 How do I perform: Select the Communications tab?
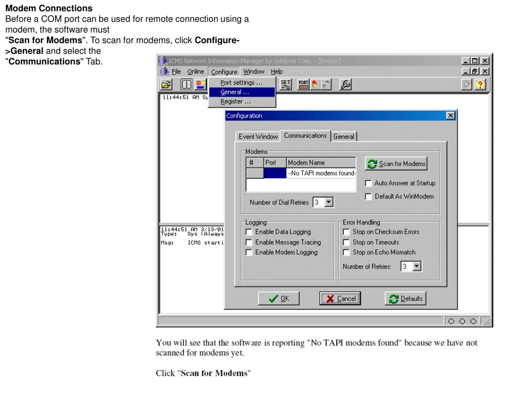pos(305,136)
